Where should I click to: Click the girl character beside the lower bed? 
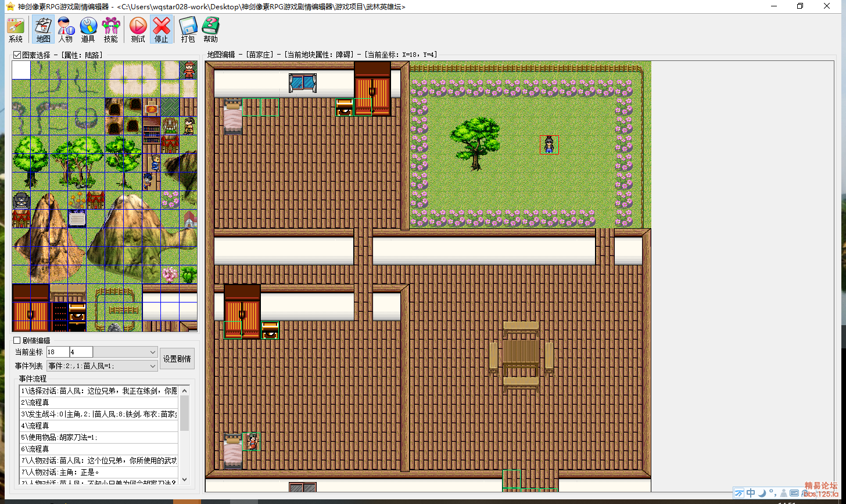252,442
